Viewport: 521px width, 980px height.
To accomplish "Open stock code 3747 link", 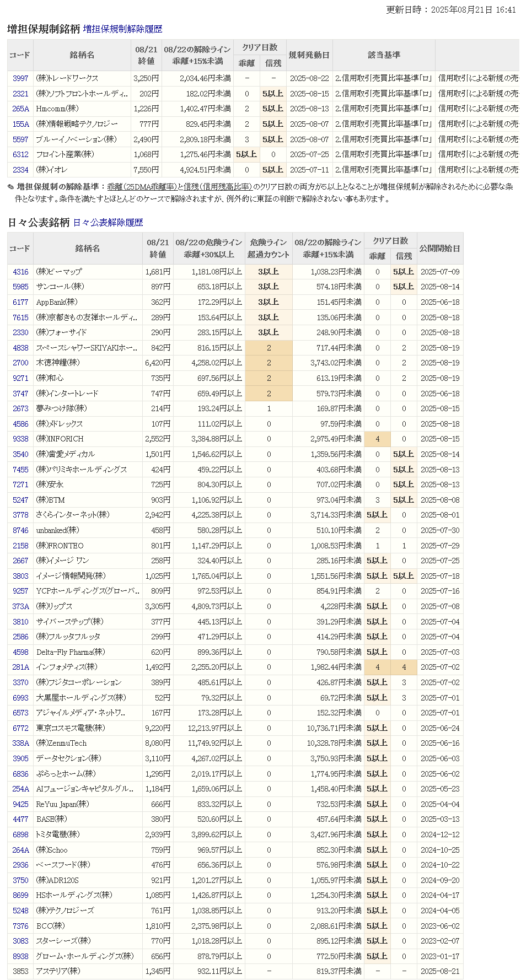I will [x=20, y=394].
